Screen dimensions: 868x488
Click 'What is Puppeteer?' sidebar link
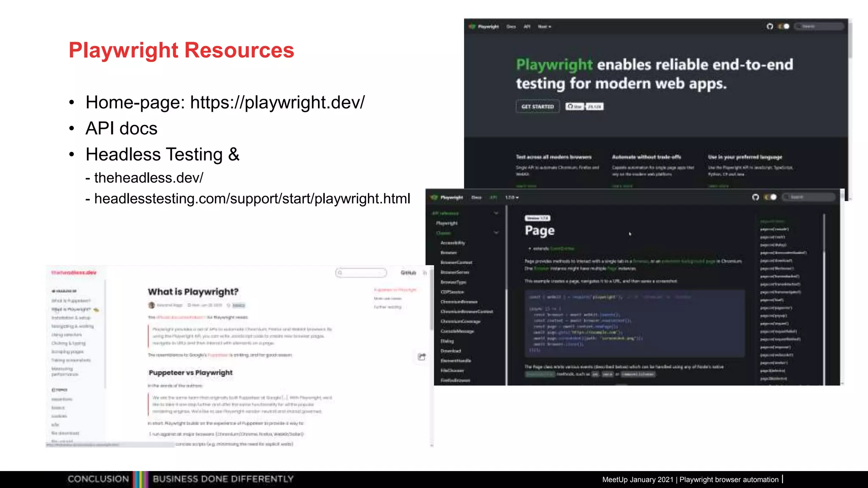[71, 301]
